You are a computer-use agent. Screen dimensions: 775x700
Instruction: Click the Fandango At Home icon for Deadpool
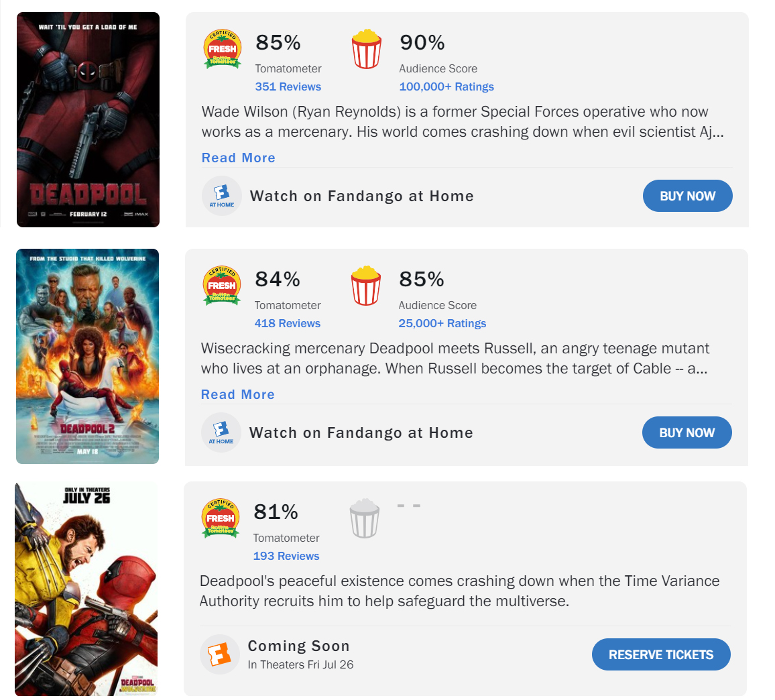pos(221,195)
